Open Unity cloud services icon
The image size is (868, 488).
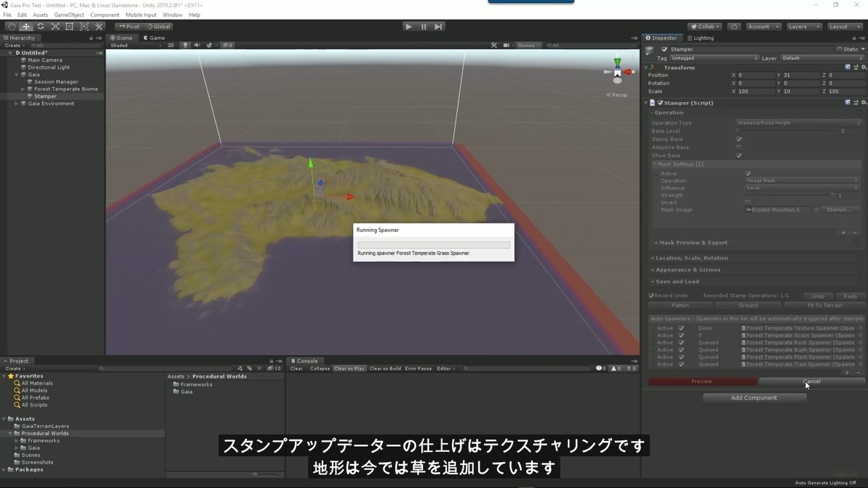[734, 27]
